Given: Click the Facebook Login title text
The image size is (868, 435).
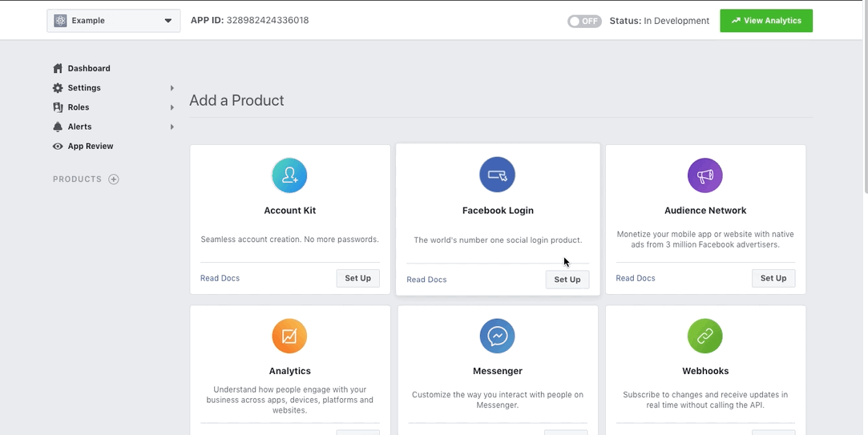Looking at the screenshot, I should pyautogui.click(x=498, y=211).
